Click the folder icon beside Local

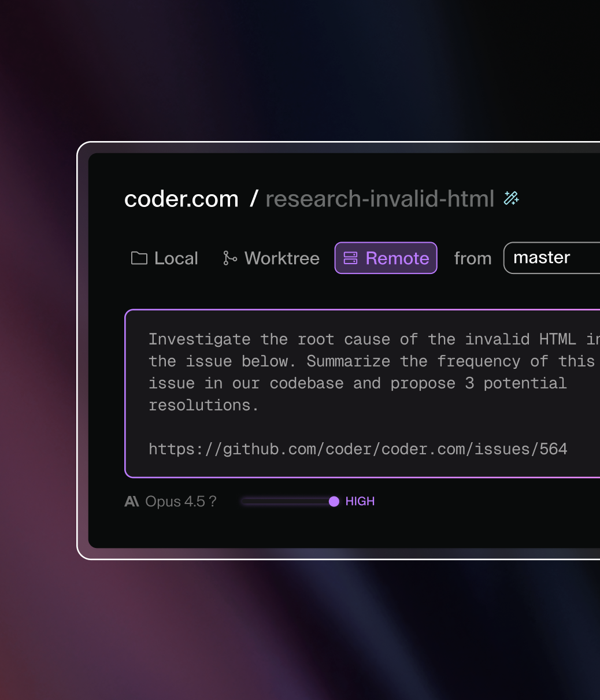(139, 258)
